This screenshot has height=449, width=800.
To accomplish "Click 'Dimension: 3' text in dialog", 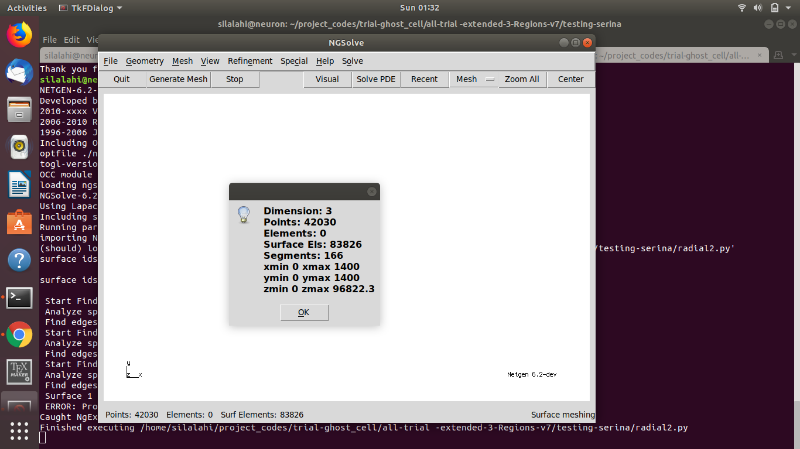I will coord(297,211).
